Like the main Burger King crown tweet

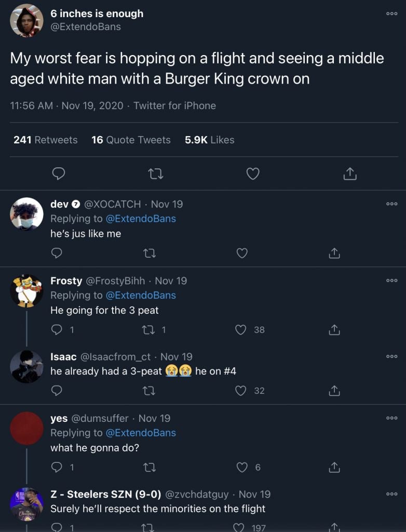pyautogui.click(x=253, y=174)
